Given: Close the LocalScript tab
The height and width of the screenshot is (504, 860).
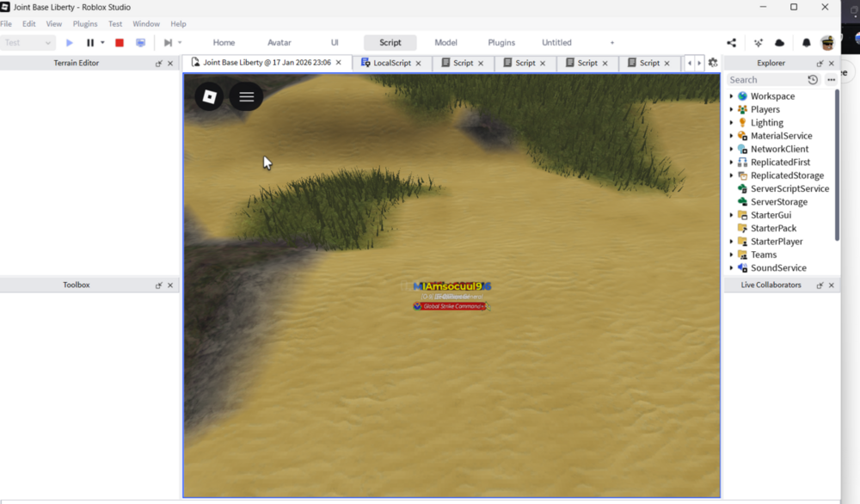Looking at the screenshot, I should (419, 63).
